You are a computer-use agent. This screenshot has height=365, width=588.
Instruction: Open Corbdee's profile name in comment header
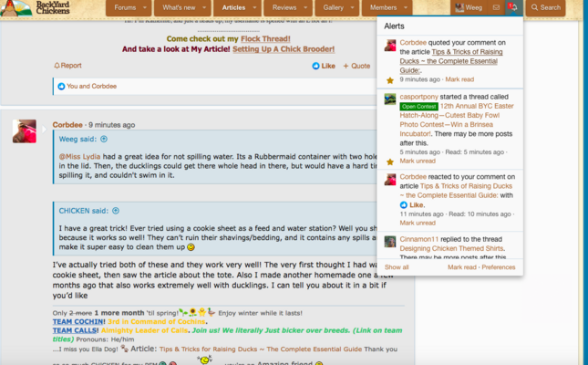click(67, 125)
